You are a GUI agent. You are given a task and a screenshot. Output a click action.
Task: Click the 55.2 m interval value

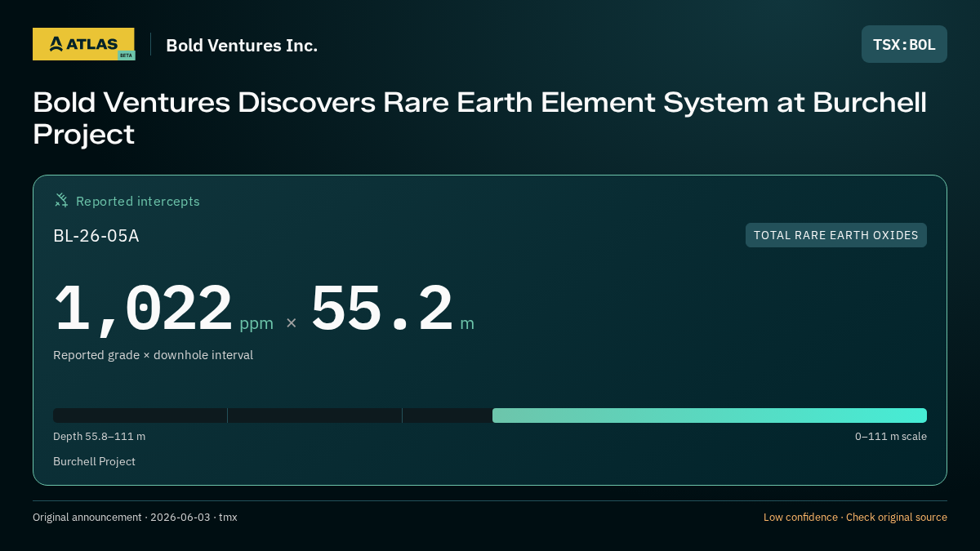392,309
